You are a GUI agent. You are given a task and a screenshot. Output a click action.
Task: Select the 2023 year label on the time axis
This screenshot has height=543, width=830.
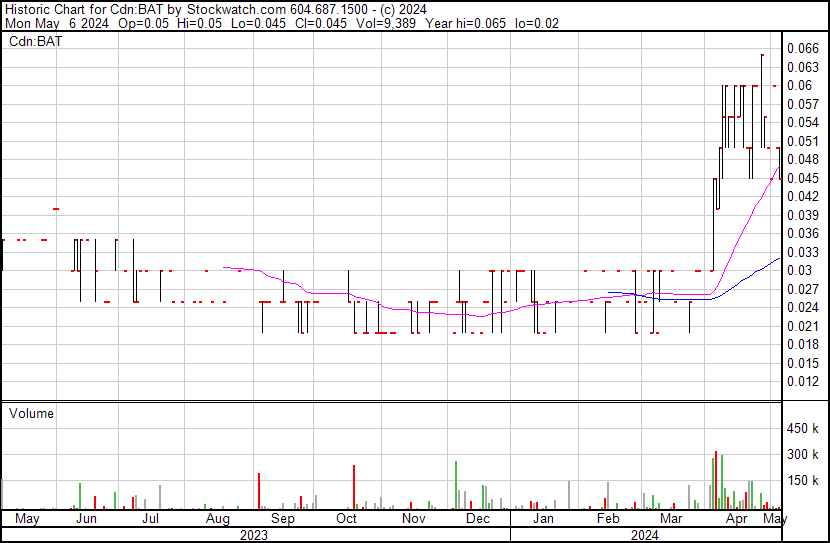[x=254, y=535]
